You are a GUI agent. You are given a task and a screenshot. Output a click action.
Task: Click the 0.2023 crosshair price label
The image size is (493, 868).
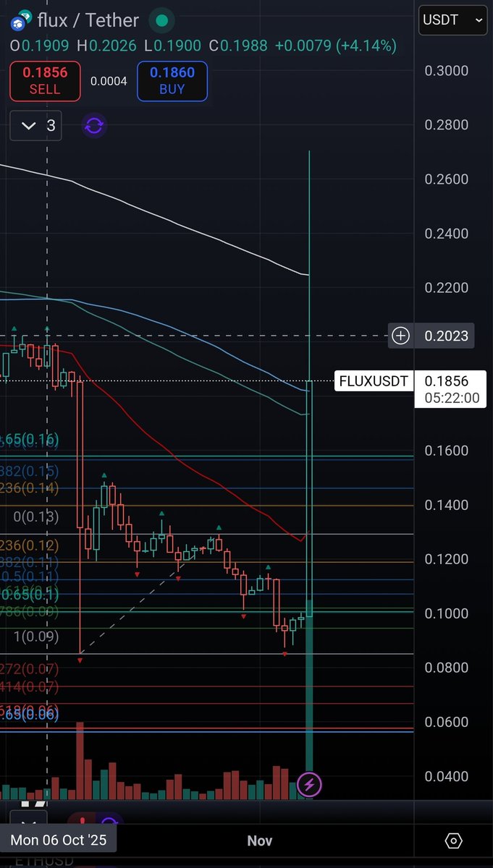point(446,336)
